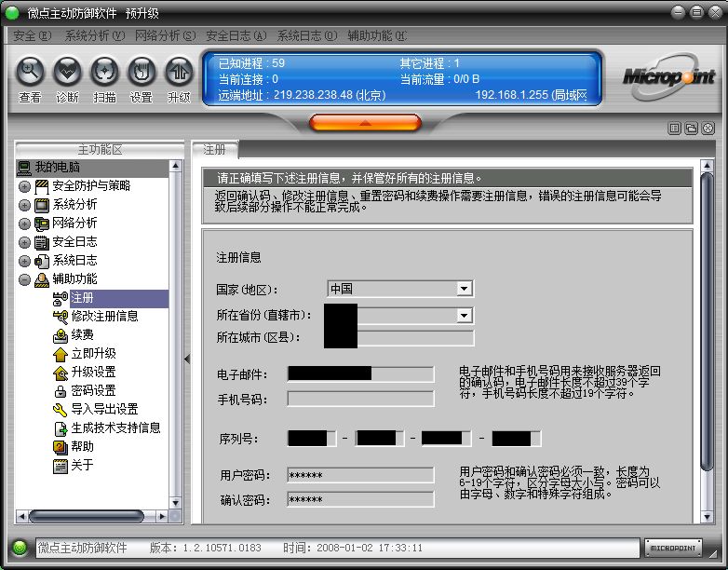The image size is (728, 570).
Task: Click the registration panel scroll-down arrow
Action: click(x=707, y=517)
